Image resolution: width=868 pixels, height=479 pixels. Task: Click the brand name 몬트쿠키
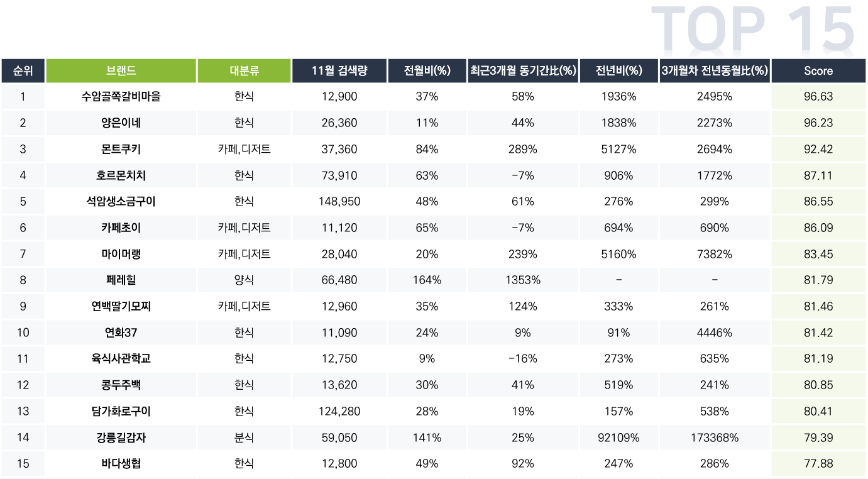click(121, 149)
